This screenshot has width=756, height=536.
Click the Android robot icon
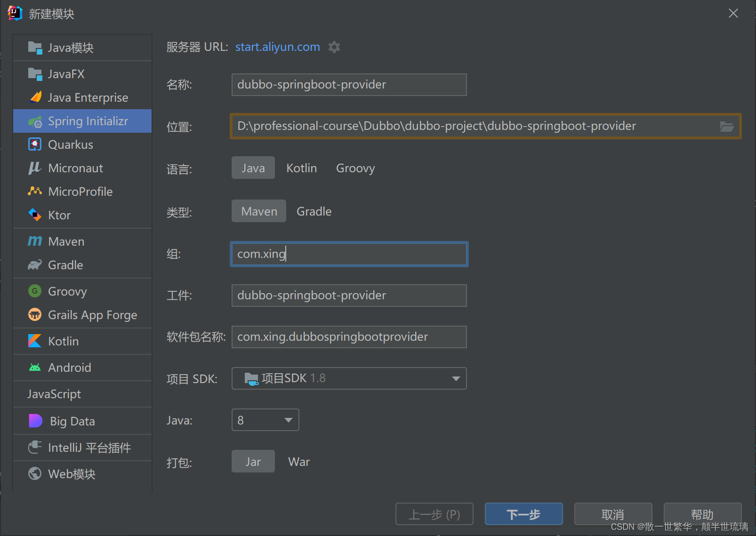coord(35,368)
